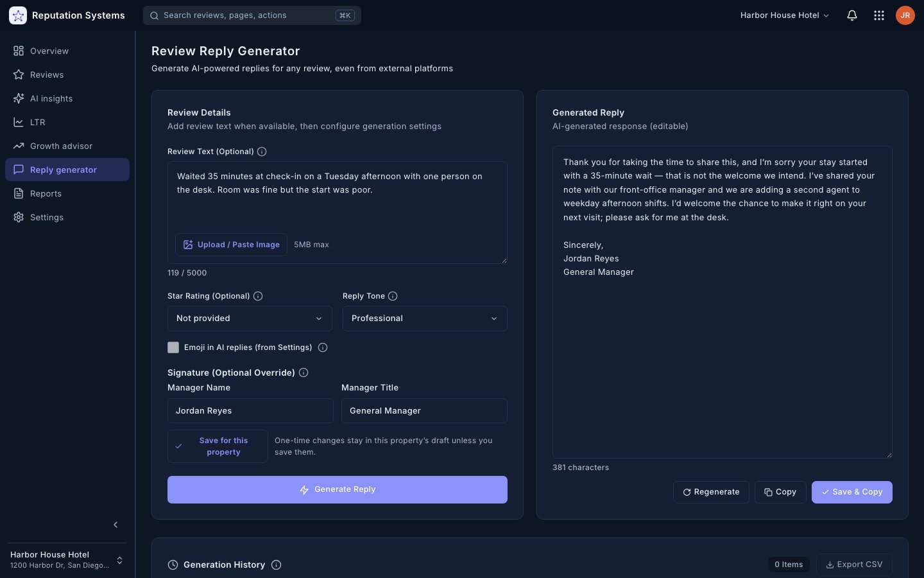Click Upload / Paste Image button
Screen dimensions: 924x578
pos(231,245)
